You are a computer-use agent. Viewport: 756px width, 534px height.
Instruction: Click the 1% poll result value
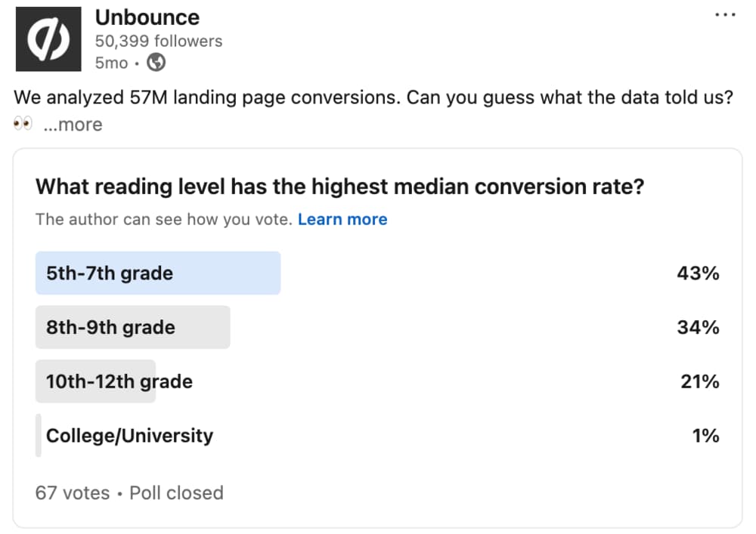[705, 436]
